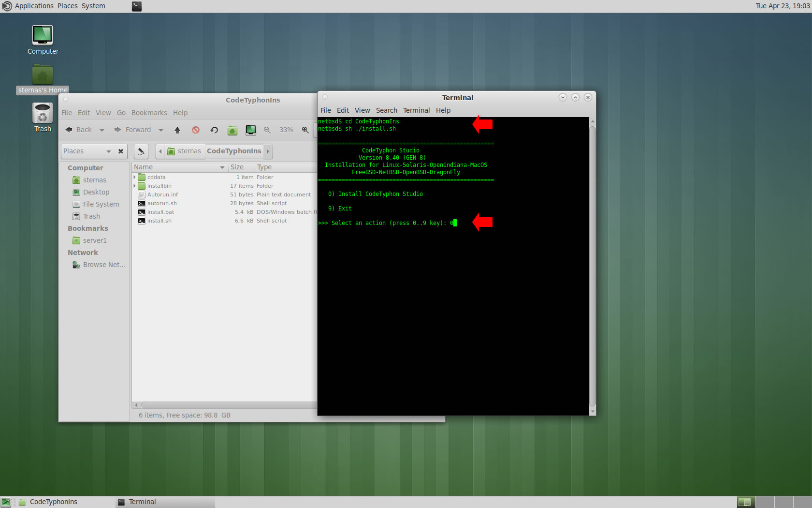This screenshot has height=508, width=812.
Task: Go to Home folder toolbar icon
Action: coord(232,130)
